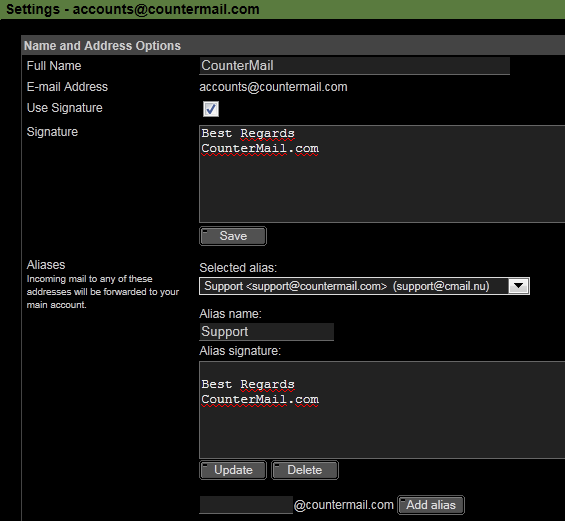565x521 pixels.
Task: Focus the Full Name input field
Action: point(355,66)
